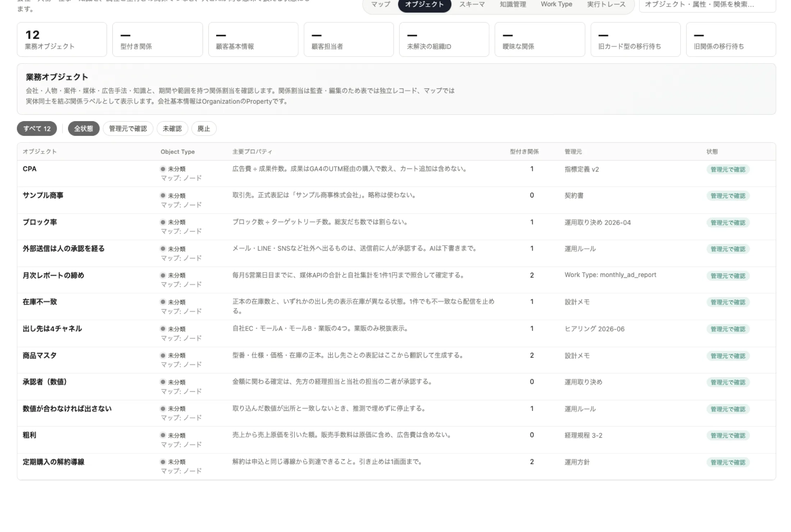The width and height of the screenshot is (791, 532).
Task: Click the 指標定義 v2 source cell
Action: coord(582,169)
